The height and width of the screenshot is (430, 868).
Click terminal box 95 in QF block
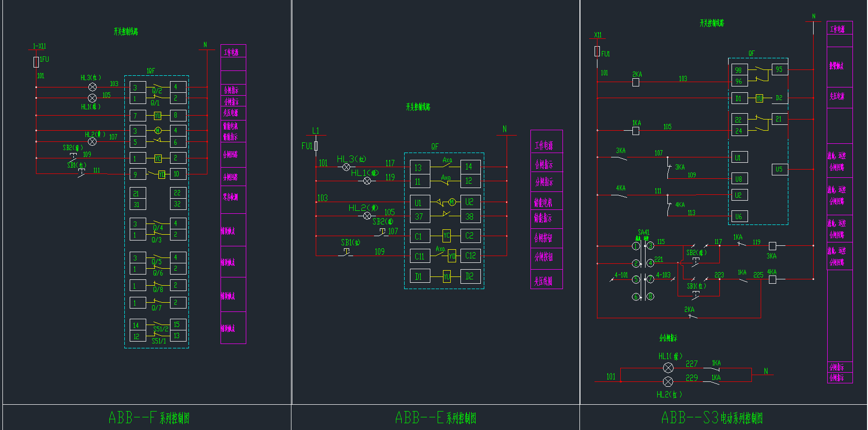(780, 69)
